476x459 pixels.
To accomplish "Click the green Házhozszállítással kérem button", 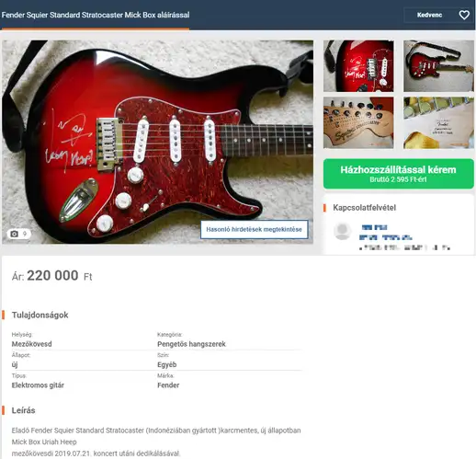I will [399, 174].
